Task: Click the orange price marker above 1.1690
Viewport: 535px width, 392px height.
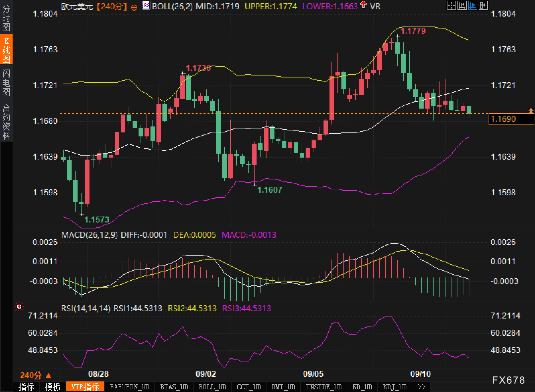Action: point(531,111)
